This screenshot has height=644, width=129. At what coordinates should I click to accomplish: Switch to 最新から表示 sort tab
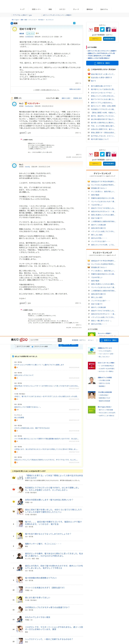click(x=66, y=98)
